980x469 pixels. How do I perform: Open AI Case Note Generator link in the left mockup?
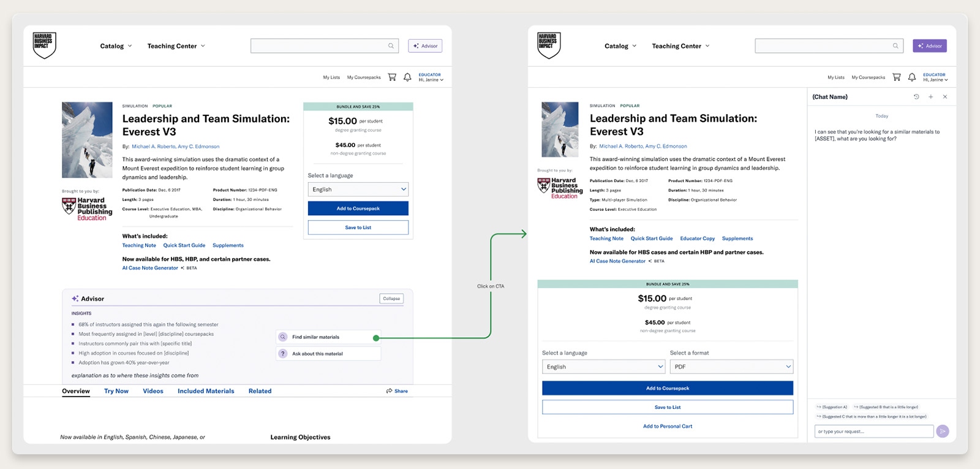click(x=150, y=268)
